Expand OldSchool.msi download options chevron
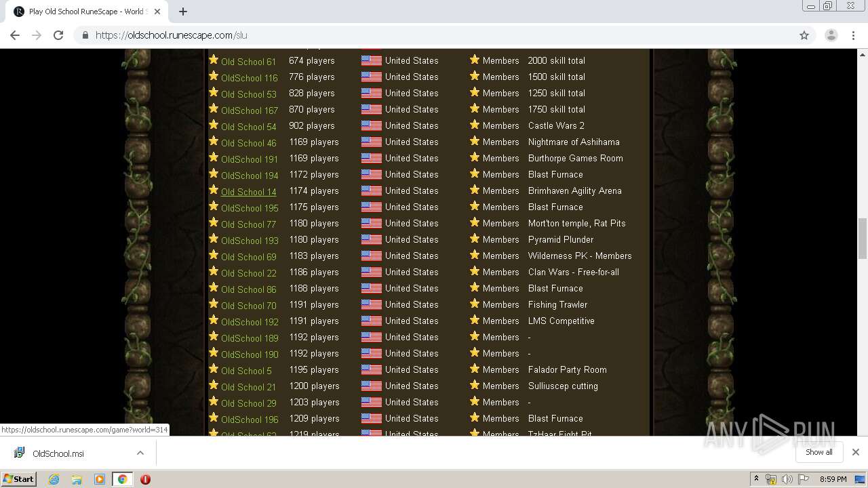 pos(140,453)
